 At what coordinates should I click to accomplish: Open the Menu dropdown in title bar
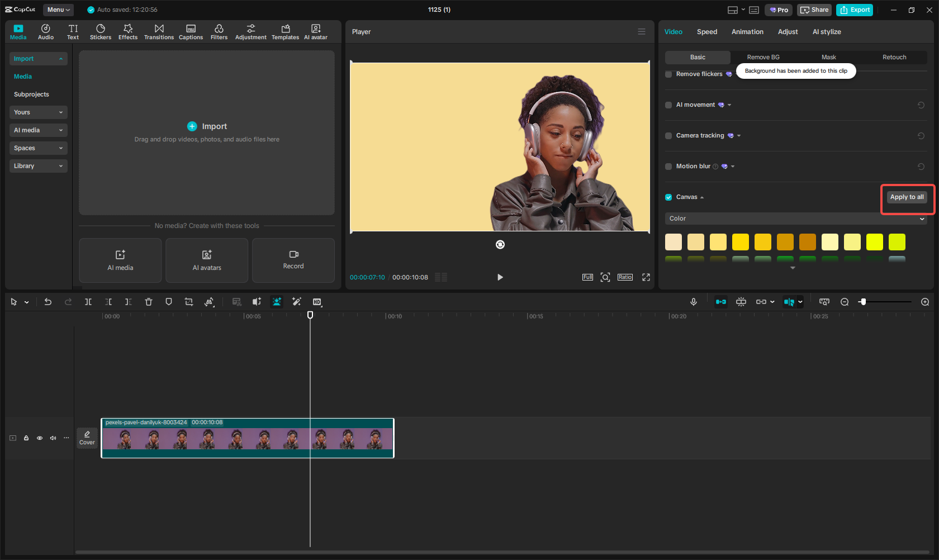[x=59, y=10]
